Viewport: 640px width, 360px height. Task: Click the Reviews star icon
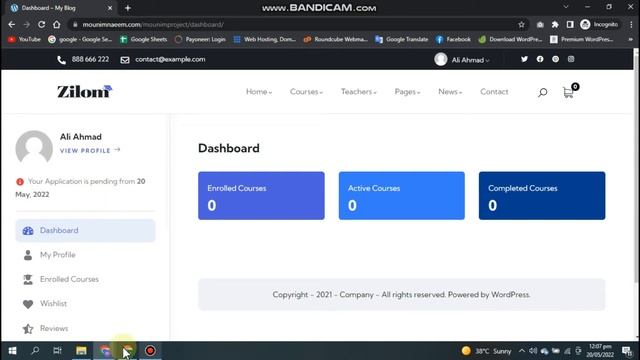(x=28, y=329)
